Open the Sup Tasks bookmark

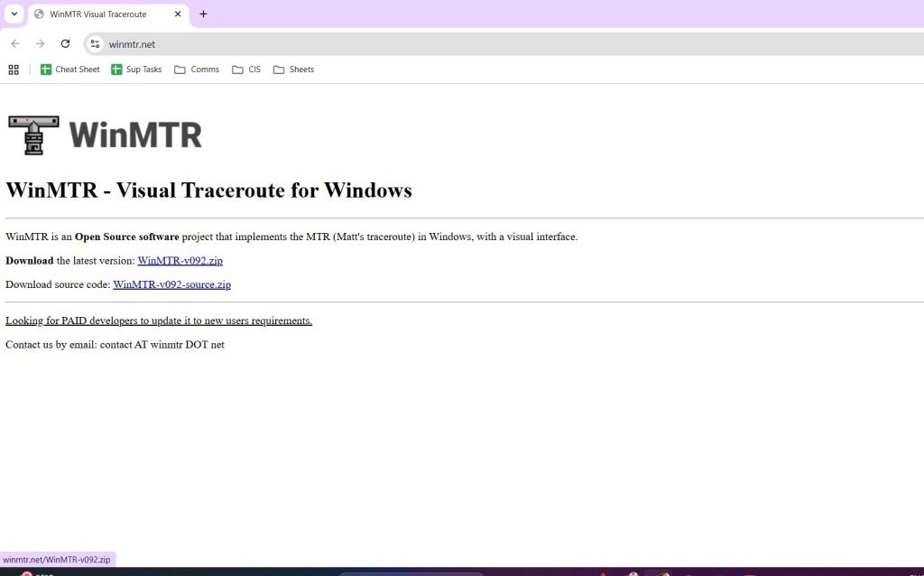coord(136,70)
